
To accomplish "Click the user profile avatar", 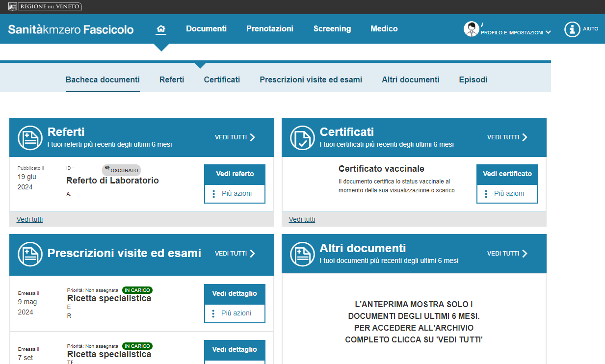I will click(x=472, y=29).
